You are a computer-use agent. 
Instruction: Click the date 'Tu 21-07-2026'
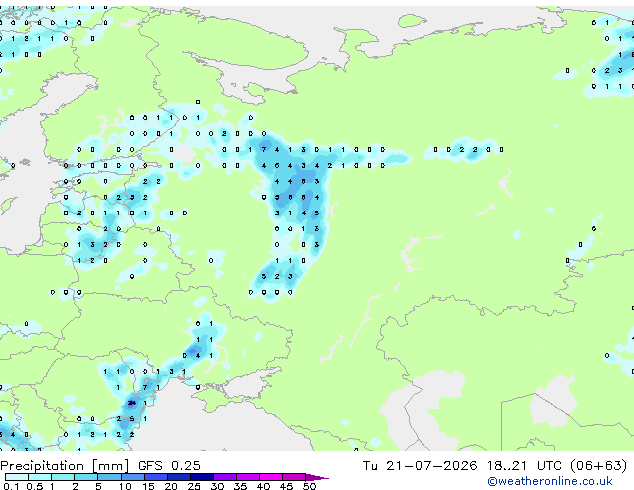pos(420,466)
